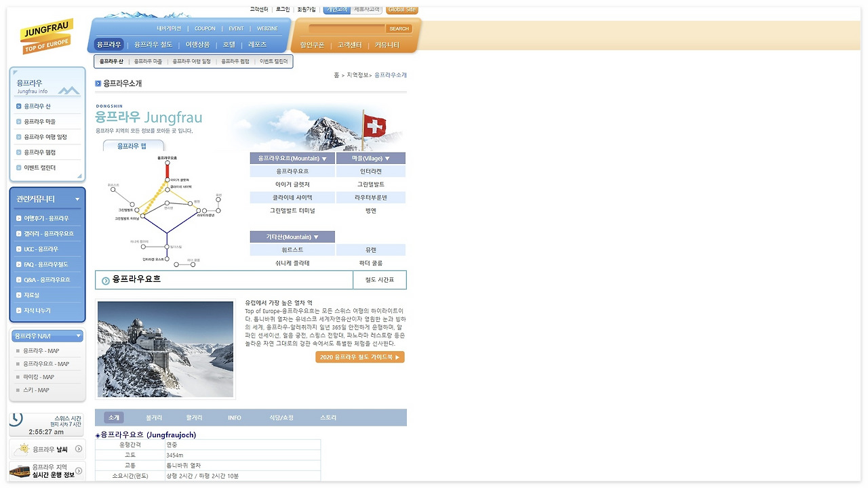Click the circled arrow icon beside 융프라우요흐 heading
The height and width of the screenshot is (488, 868).
tap(106, 281)
